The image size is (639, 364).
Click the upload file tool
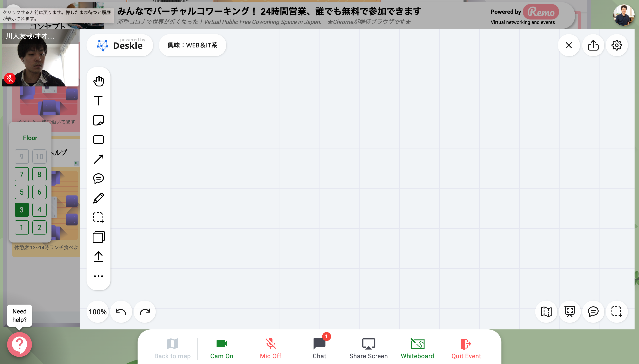click(98, 257)
